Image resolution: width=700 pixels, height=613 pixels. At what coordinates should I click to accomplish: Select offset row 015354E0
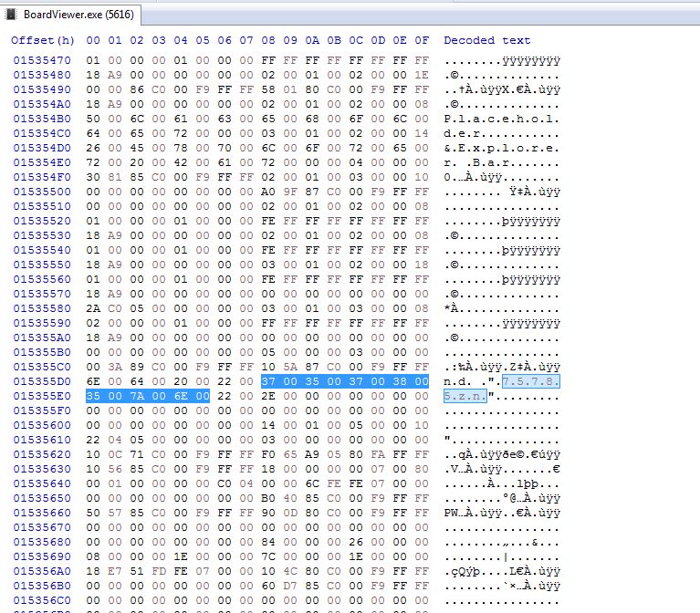pyautogui.click(x=42, y=162)
